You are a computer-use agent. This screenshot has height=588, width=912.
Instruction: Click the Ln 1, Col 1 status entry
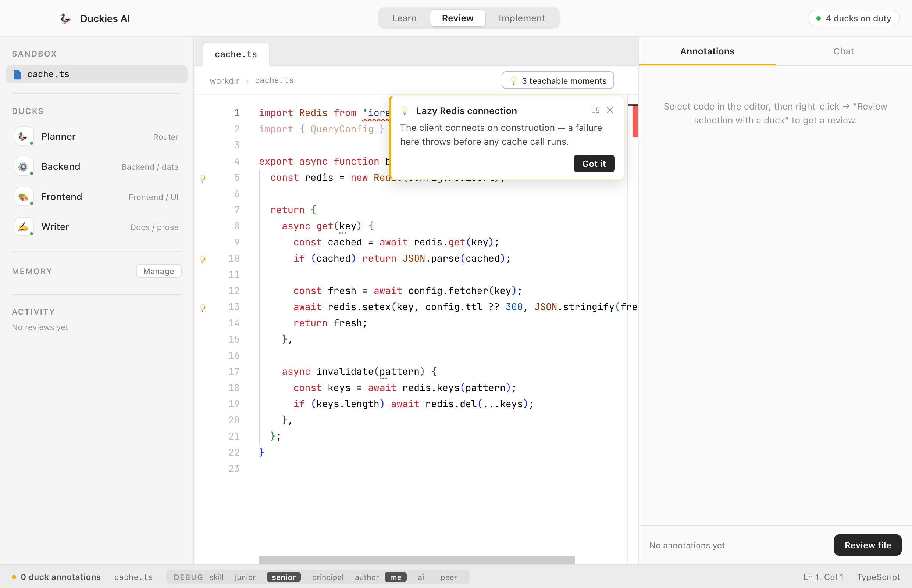(x=823, y=577)
